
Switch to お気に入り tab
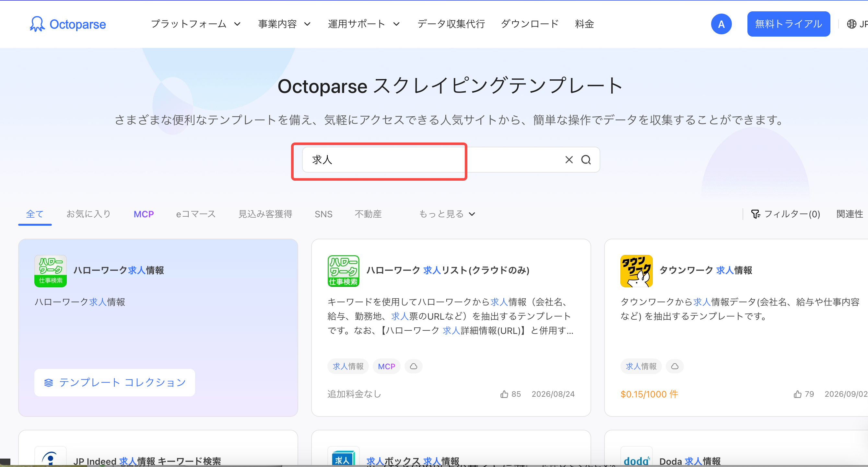coord(88,214)
